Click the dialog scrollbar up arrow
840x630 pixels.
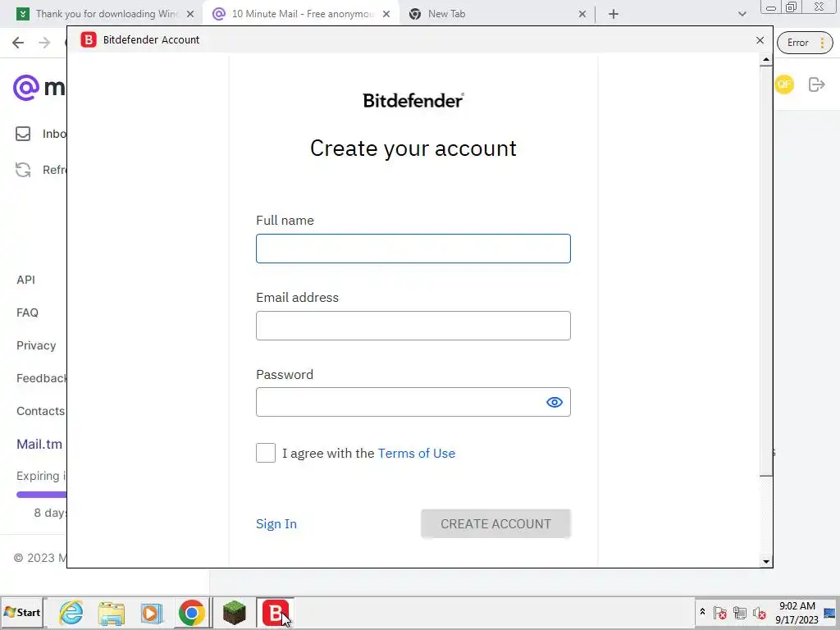(x=766, y=60)
